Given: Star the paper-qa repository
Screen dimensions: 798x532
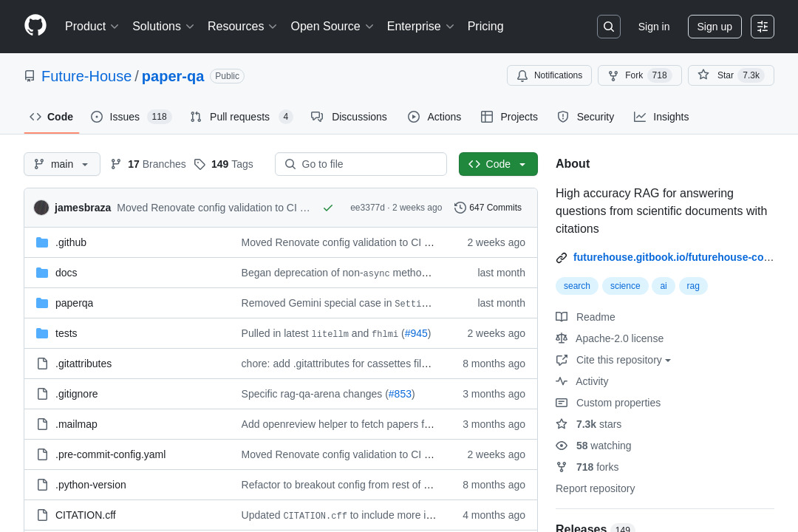Looking at the screenshot, I should pos(731,75).
